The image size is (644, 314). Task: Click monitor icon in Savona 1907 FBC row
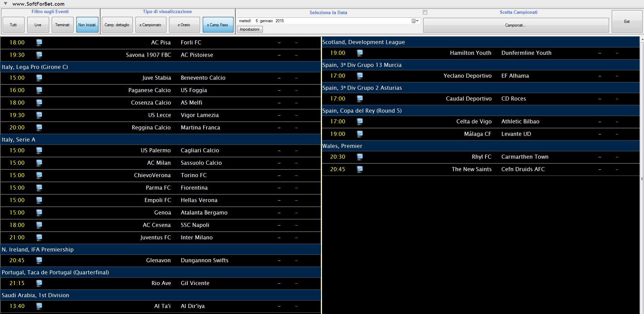pyautogui.click(x=39, y=55)
